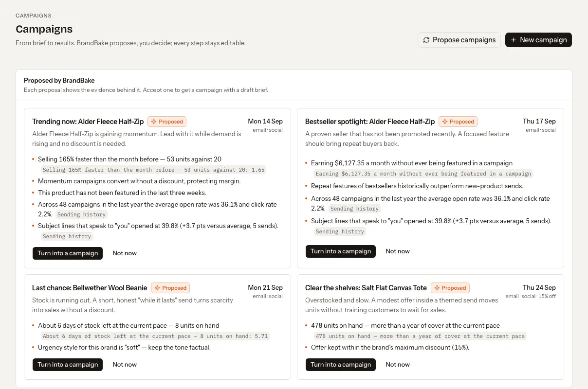
Task: Click the Mon 14 Sep date
Action: [x=265, y=121]
